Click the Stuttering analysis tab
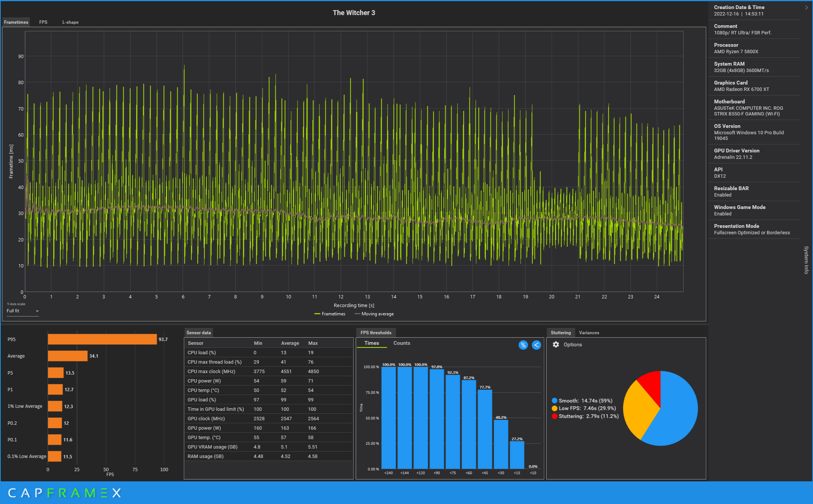 [561, 332]
